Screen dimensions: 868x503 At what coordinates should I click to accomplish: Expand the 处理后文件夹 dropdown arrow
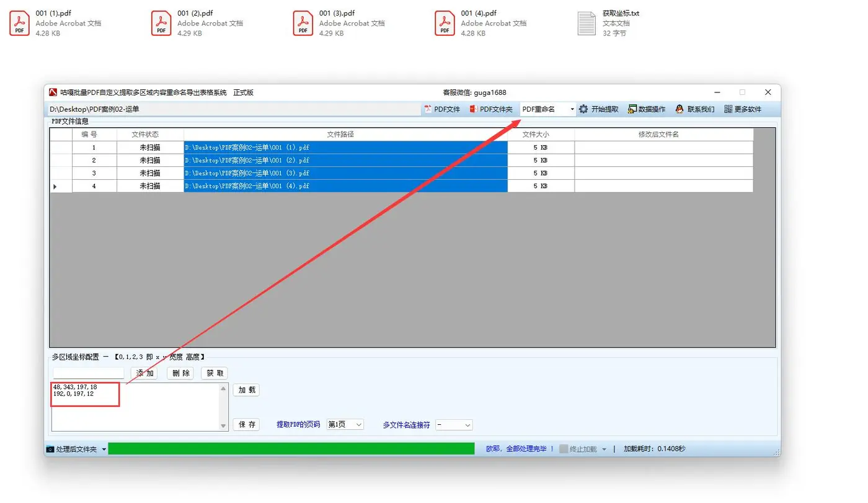(x=104, y=450)
